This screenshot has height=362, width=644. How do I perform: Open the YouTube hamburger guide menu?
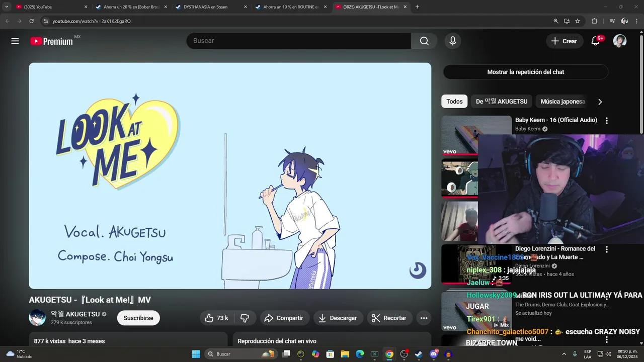click(x=15, y=41)
